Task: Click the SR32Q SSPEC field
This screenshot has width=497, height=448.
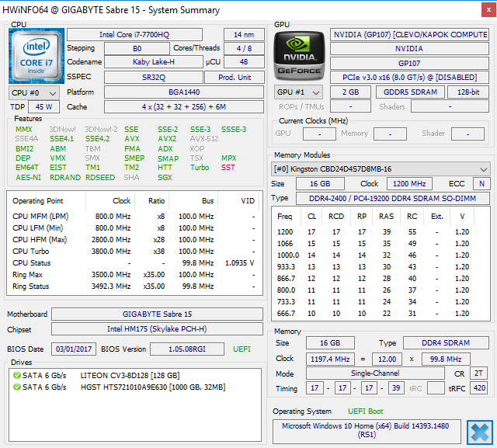Action: [x=154, y=77]
